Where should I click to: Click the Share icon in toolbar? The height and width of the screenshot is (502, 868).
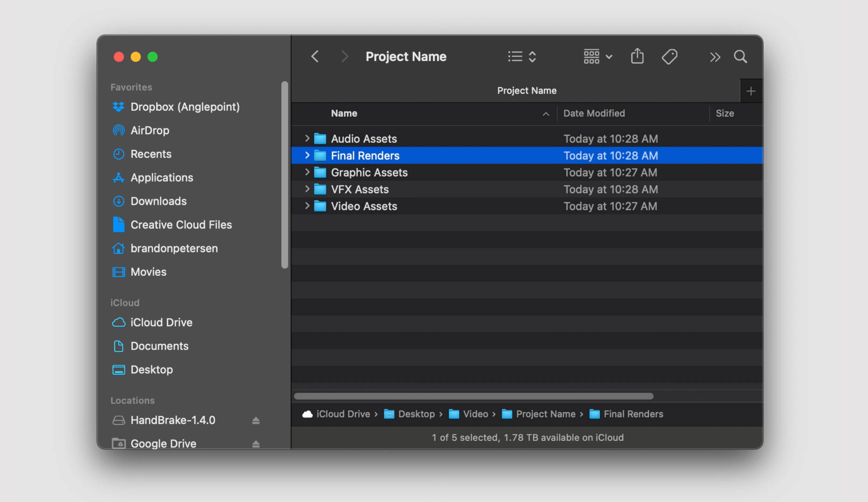637,56
